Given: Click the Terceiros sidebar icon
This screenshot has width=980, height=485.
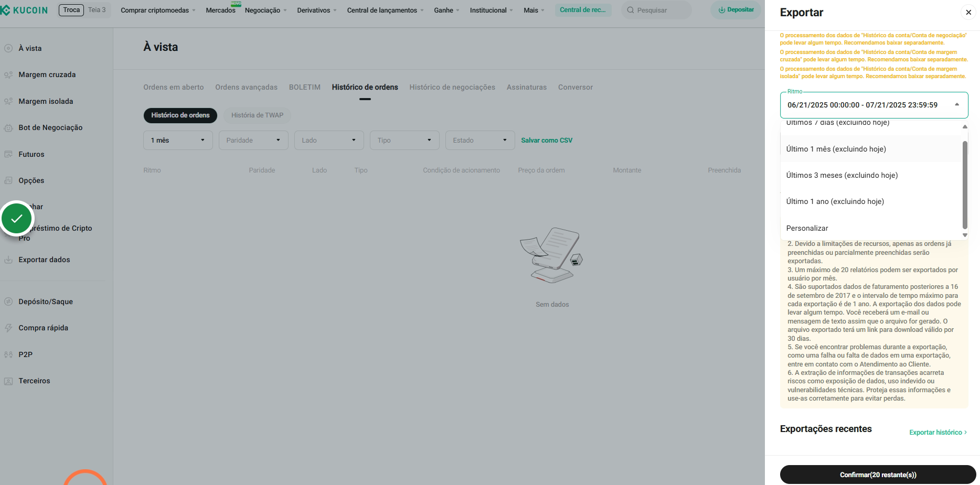Looking at the screenshot, I should [8, 381].
